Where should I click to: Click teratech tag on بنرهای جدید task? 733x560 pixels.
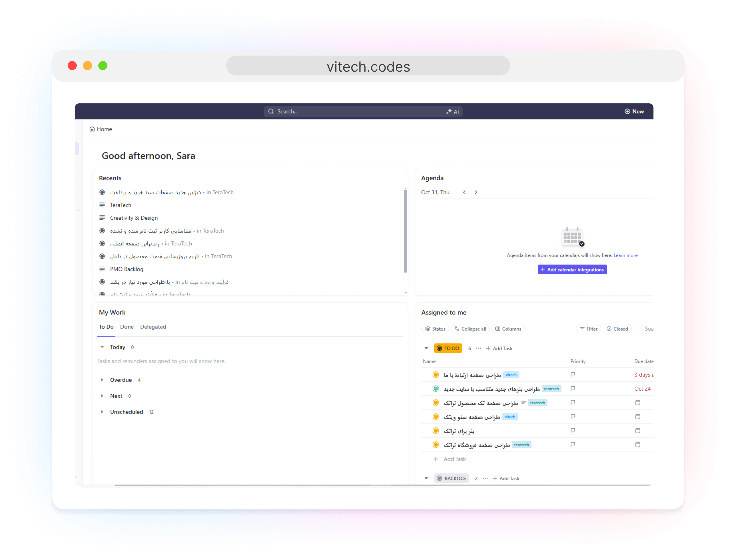coord(551,389)
